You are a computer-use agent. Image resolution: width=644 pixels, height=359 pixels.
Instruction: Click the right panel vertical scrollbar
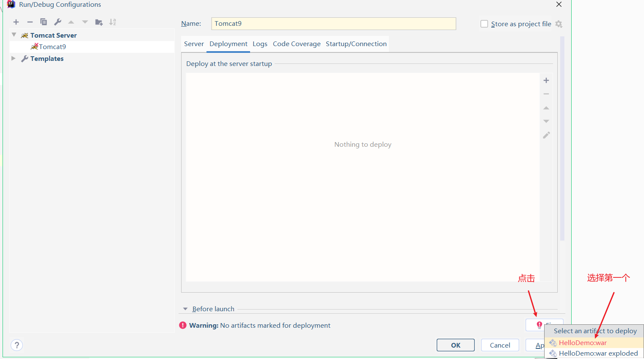(562, 138)
